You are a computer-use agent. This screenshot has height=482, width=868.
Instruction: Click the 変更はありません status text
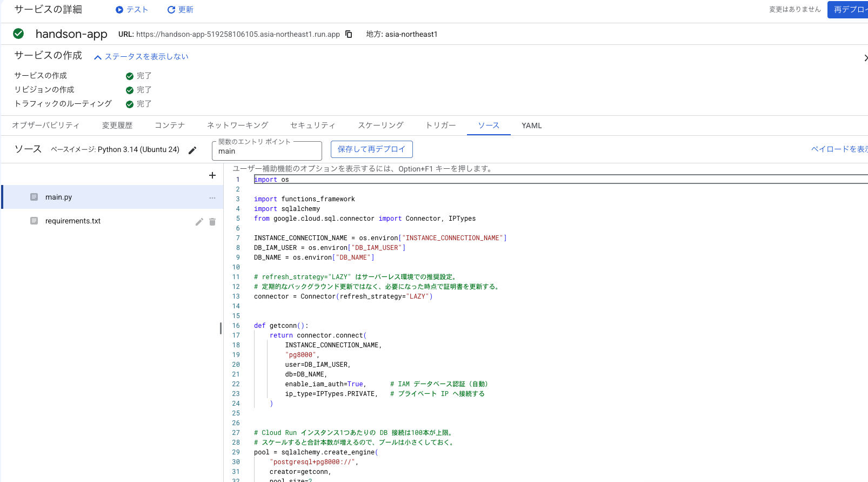[794, 9]
